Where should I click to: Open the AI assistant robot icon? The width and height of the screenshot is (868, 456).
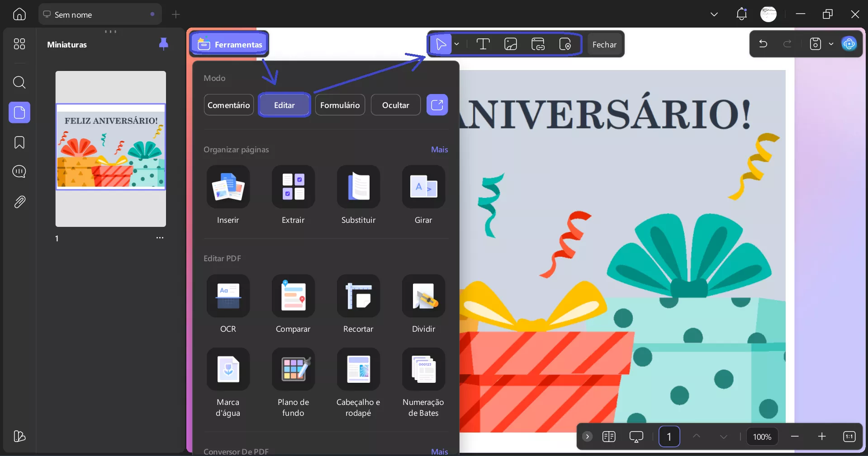[849, 43]
